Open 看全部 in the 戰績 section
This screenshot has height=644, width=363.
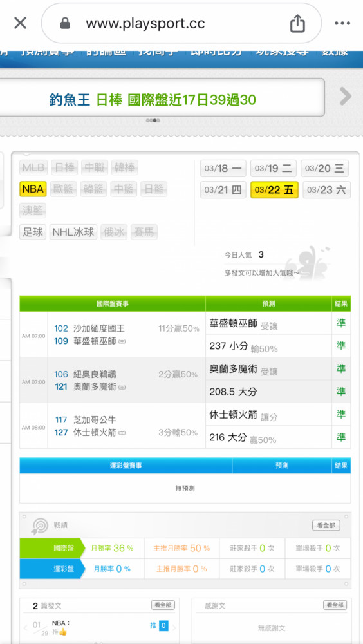(326, 526)
